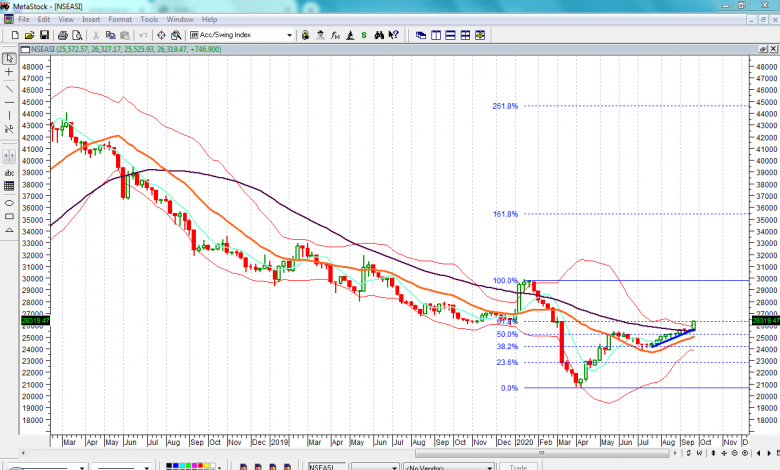Select the crosshair plus tool
Image resolution: width=780 pixels, height=470 pixels.
click(x=9, y=73)
